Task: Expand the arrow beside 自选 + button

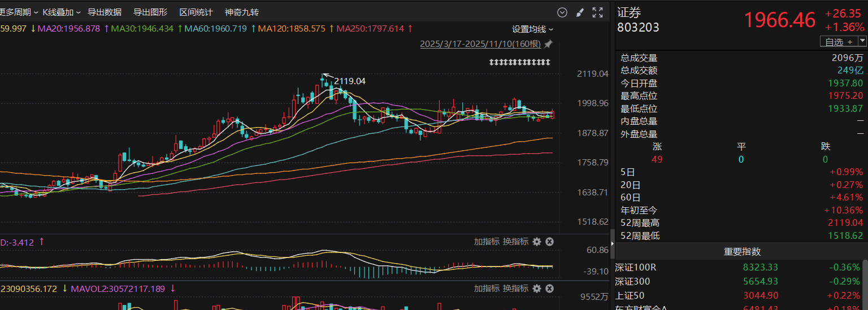Action: point(862,41)
